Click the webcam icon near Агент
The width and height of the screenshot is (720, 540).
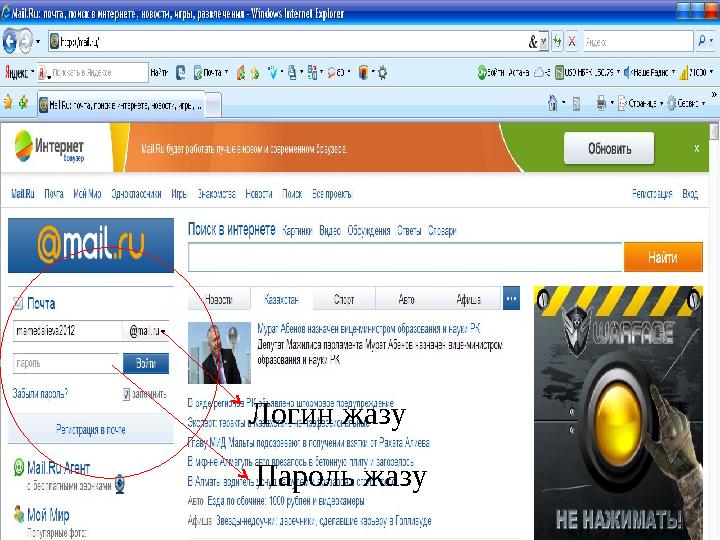coord(120,484)
